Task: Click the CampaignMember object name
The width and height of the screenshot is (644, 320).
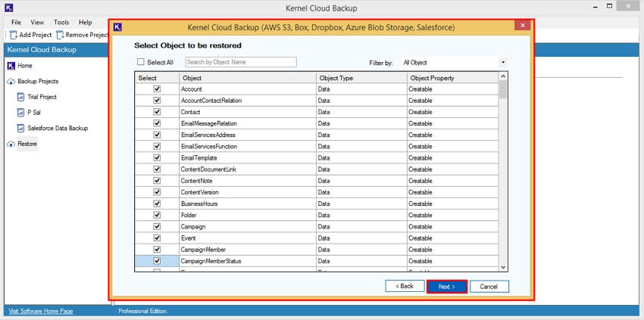Action: (x=203, y=250)
